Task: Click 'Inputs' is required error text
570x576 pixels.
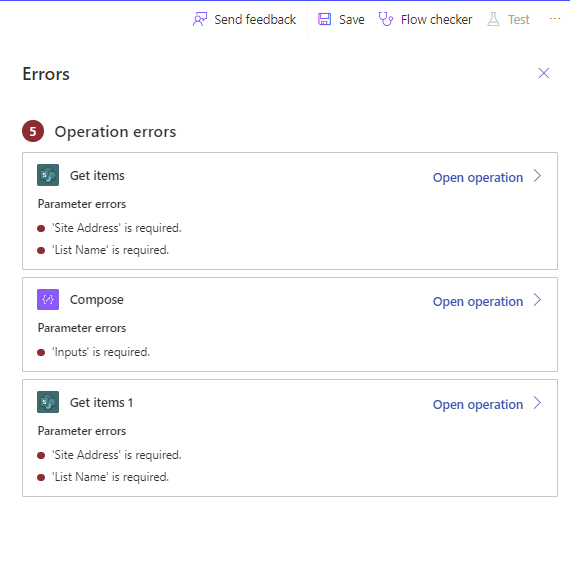Action: pyautogui.click(x=101, y=352)
